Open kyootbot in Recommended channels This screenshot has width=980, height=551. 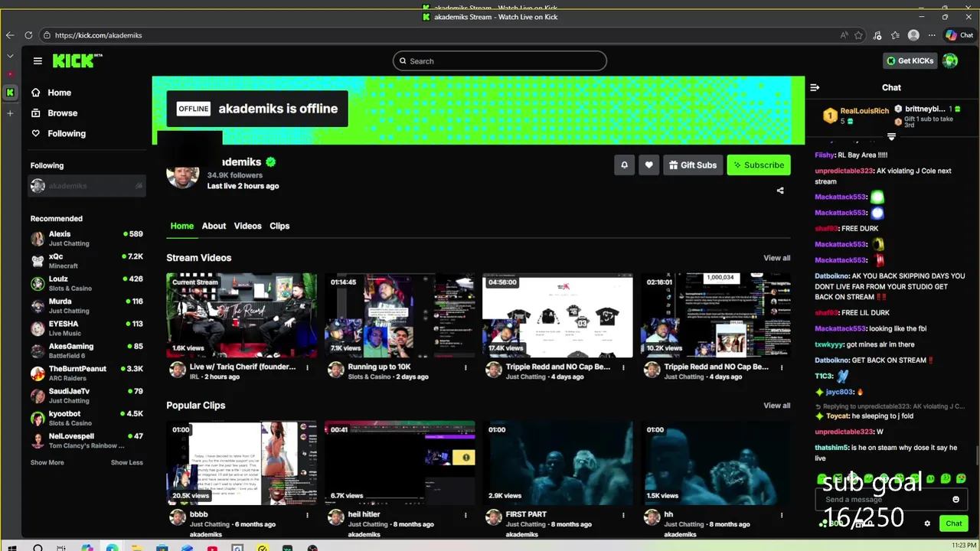click(87, 419)
